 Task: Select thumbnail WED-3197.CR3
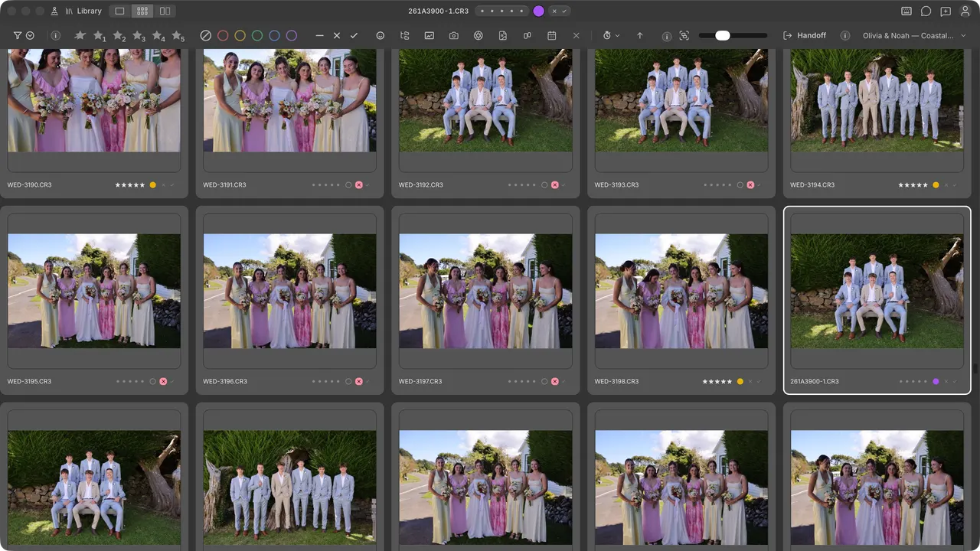point(486,291)
